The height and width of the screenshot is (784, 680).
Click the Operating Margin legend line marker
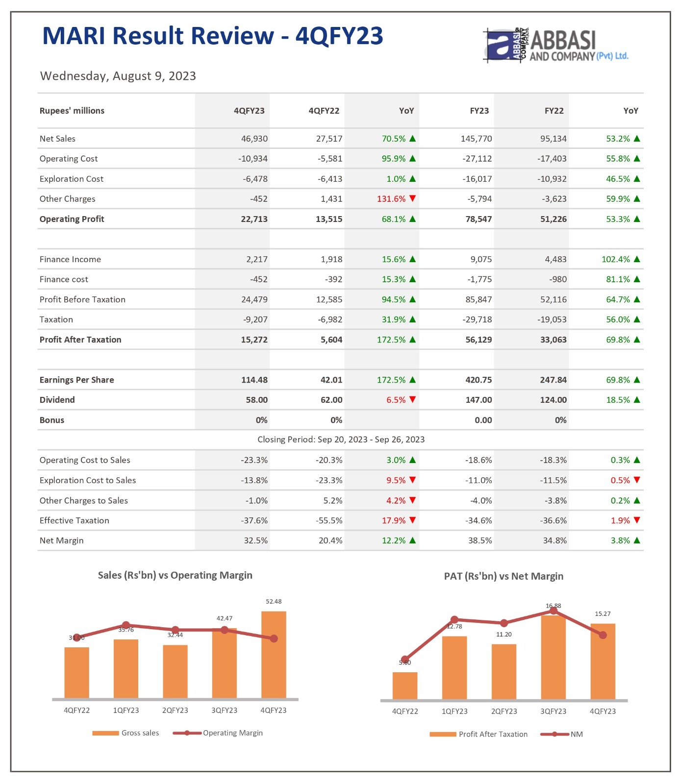click(x=187, y=733)
